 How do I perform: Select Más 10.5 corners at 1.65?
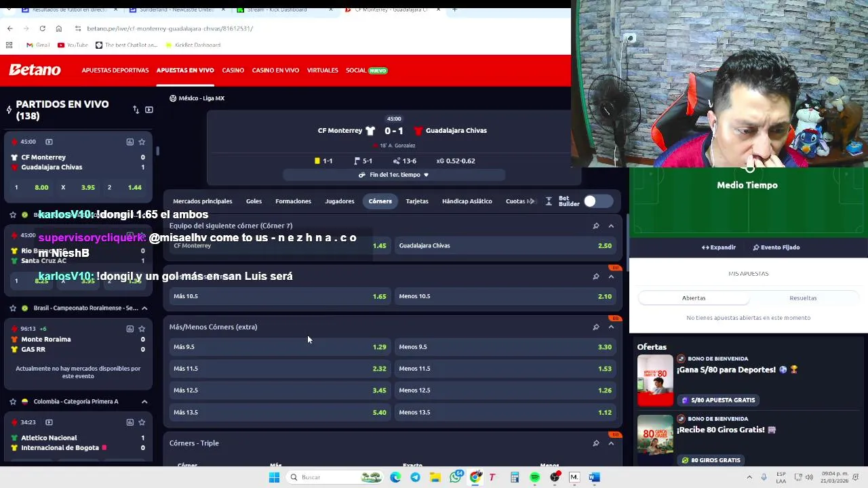pos(279,296)
